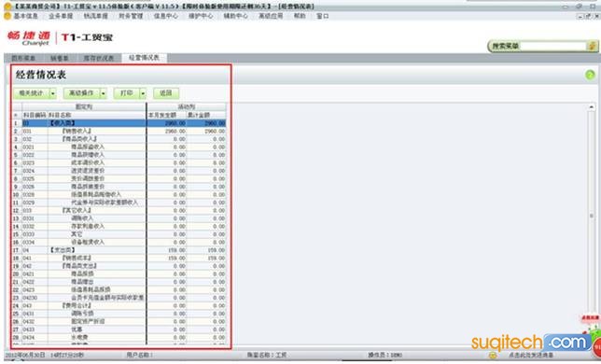Open the 维护中心 menu

pos(201,16)
